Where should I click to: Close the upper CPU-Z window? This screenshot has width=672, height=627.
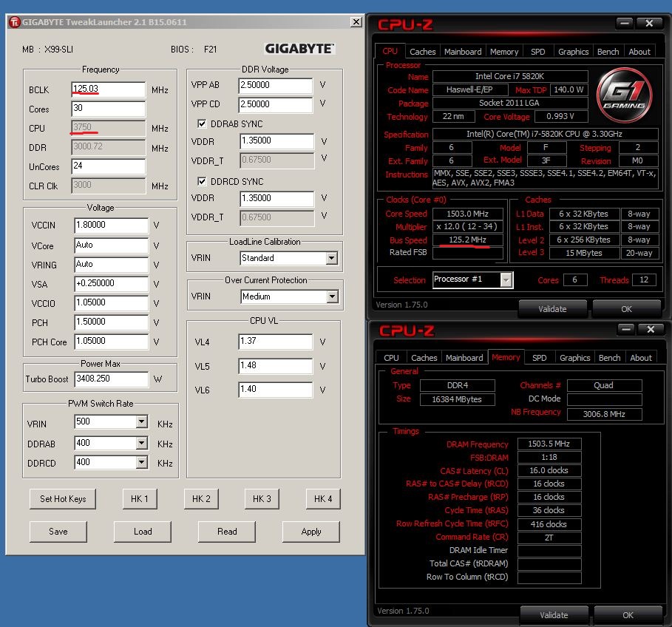pyautogui.click(x=649, y=23)
